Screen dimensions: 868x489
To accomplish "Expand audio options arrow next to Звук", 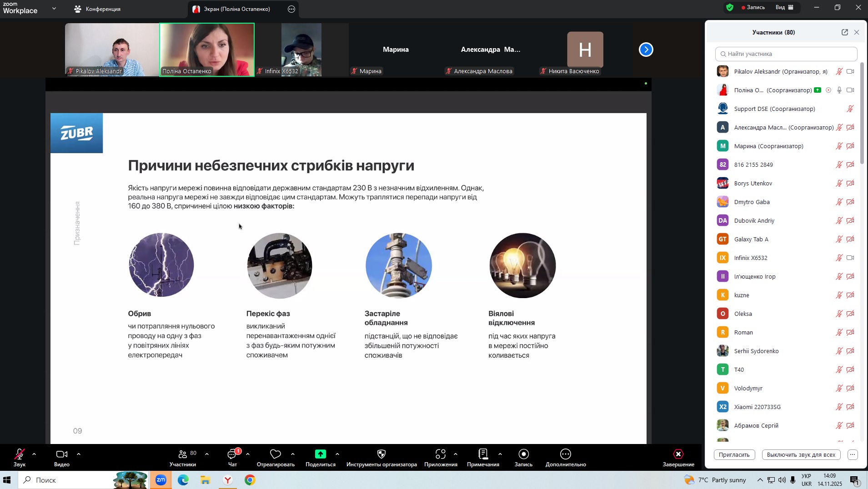I will click(x=34, y=454).
